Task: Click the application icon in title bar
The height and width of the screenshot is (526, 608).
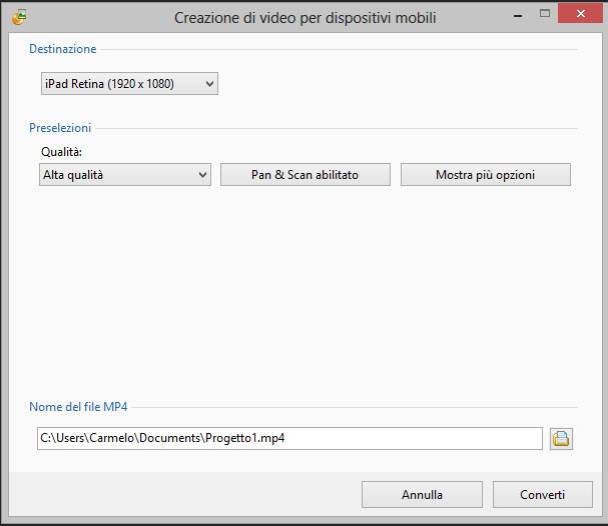Action: (19, 17)
